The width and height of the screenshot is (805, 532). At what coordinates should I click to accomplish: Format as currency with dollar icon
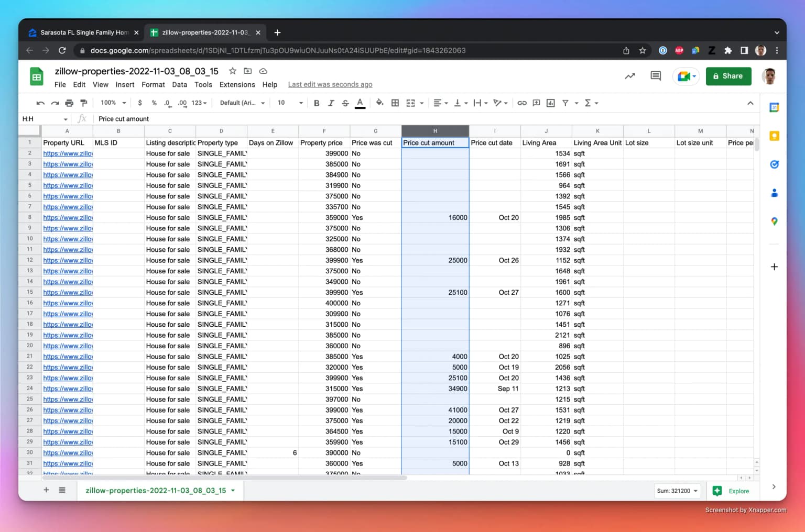pos(140,103)
